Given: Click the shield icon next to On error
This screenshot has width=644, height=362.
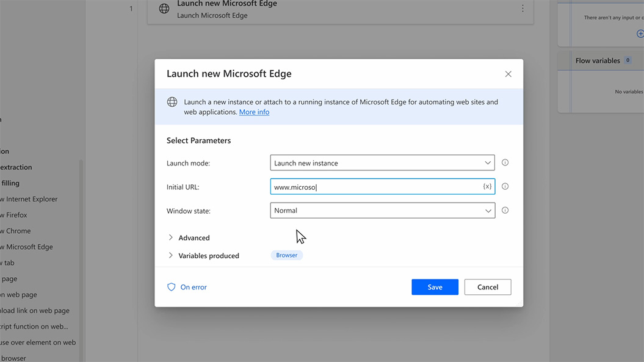Looking at the screenshot, I should click(172, 287).
